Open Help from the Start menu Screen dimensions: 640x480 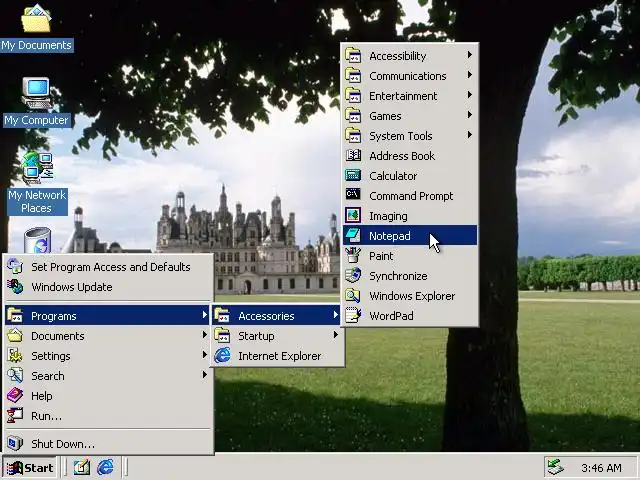point(108,396)
